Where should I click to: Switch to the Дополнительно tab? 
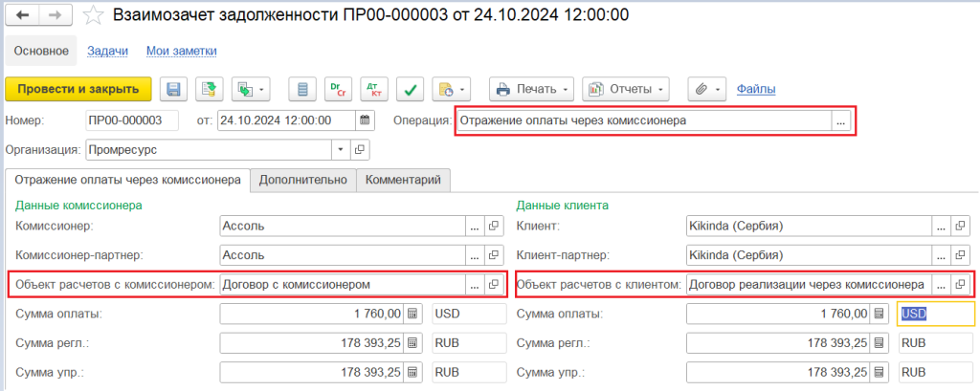click(302, 180)
